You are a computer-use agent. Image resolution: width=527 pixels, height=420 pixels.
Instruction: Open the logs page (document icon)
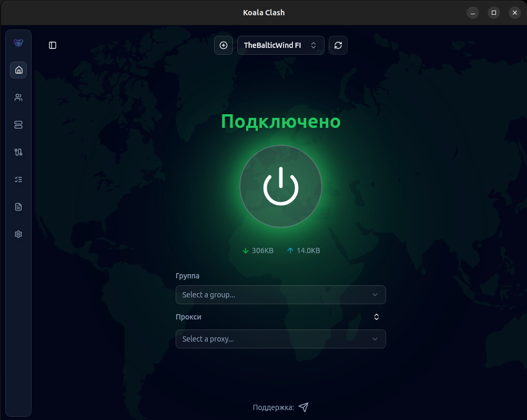[18, 207]
